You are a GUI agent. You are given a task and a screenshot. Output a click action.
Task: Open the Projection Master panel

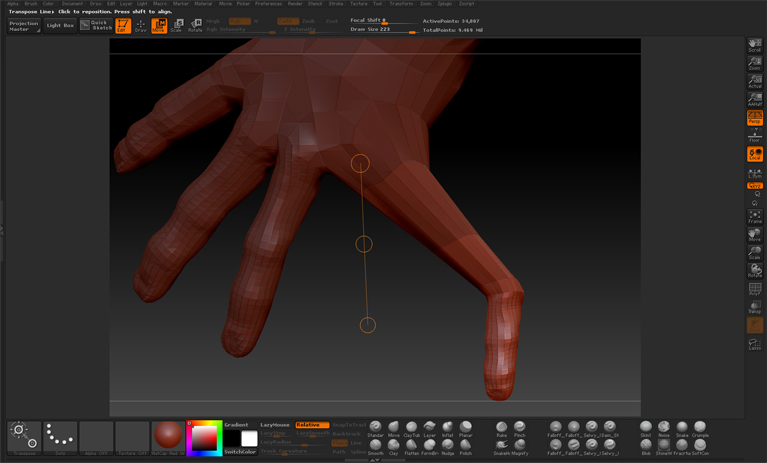pos(24,26)
